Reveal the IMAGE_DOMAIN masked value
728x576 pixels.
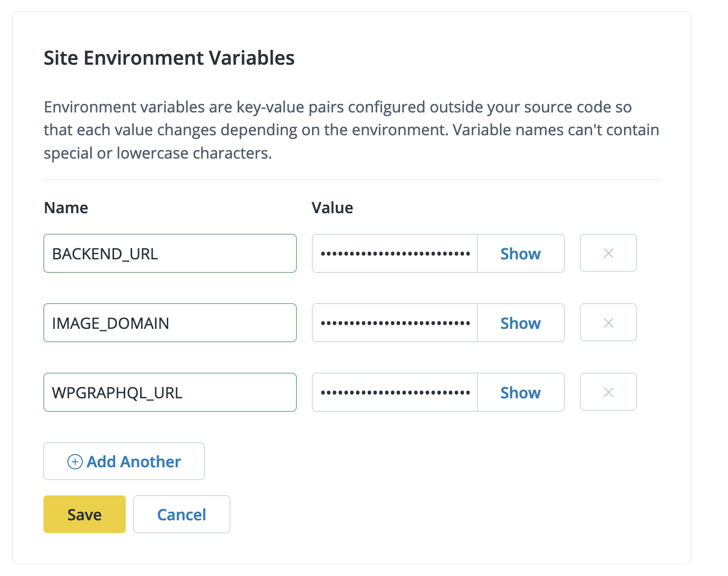pos(520,322)
